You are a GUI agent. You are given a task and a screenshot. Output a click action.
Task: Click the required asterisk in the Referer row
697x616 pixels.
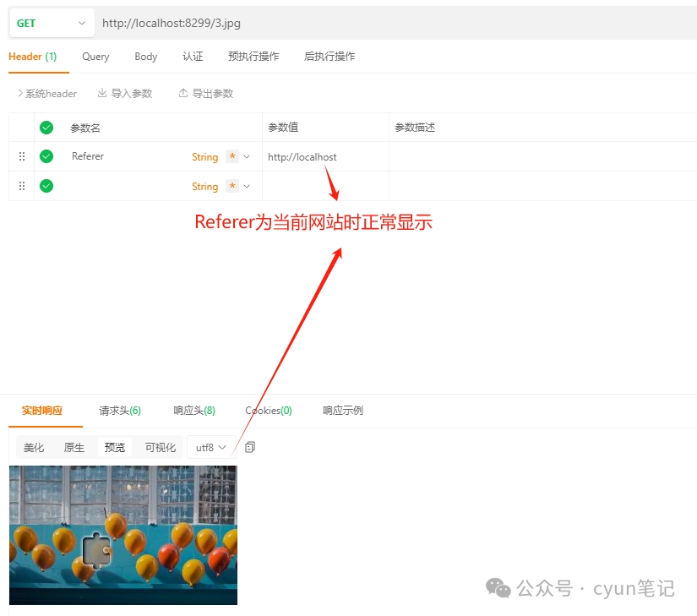coord(232,156)
